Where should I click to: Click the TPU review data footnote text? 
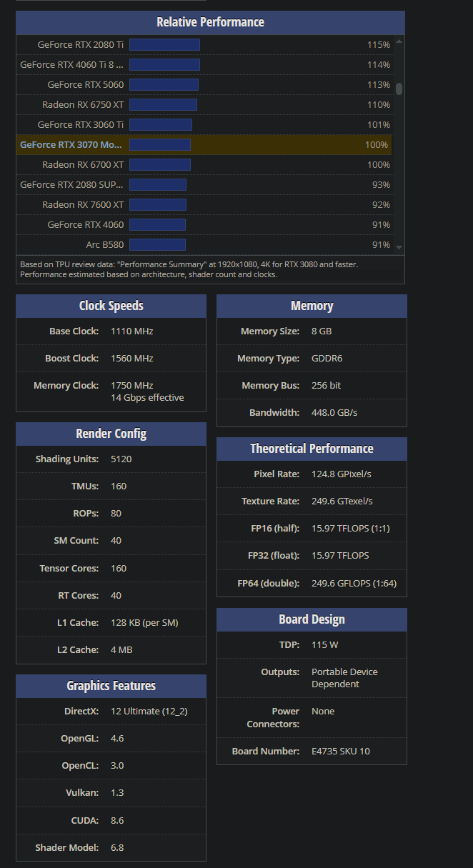(189, 269)
